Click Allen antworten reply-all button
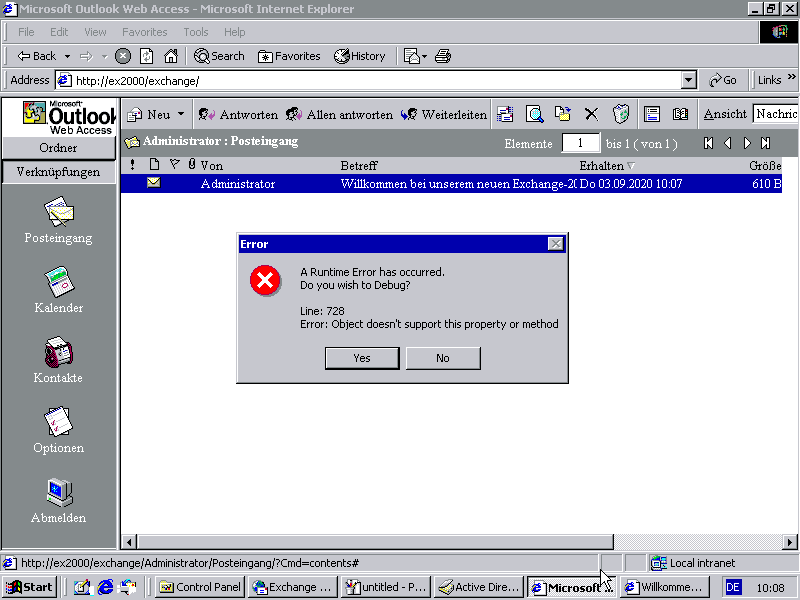 click(x=339, y=114)
